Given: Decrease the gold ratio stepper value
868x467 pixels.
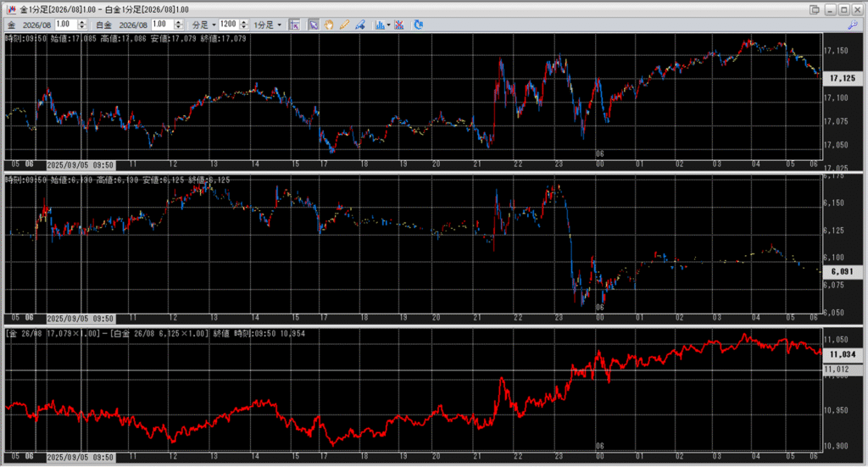Looking at the screenshot, I should tap(83, 27).
